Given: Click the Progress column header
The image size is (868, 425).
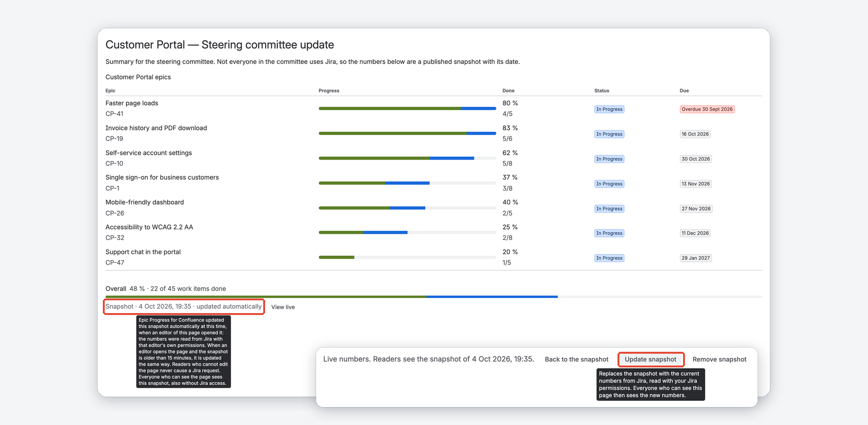Looking at the screenshot, I should 329,91.
